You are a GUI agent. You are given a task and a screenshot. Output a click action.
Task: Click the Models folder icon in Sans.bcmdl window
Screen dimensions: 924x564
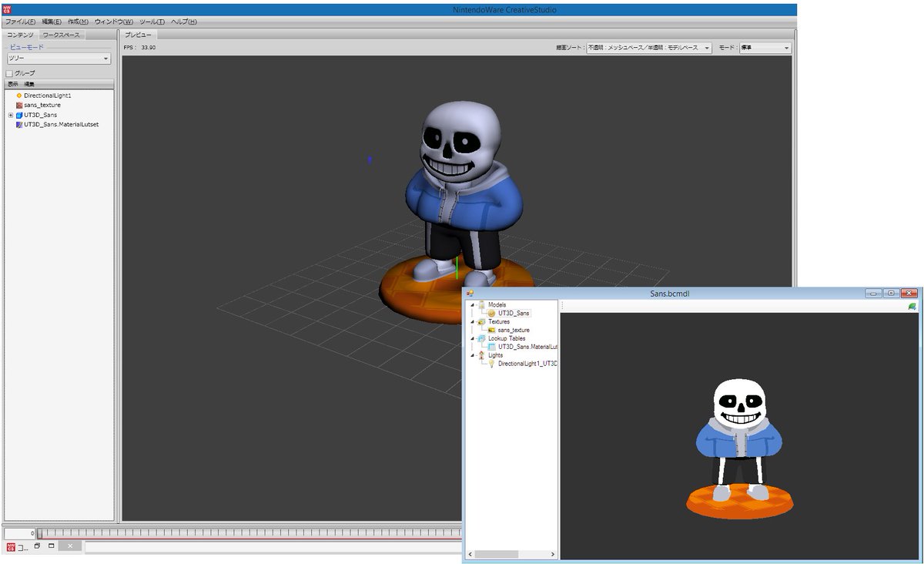(481, 305)
